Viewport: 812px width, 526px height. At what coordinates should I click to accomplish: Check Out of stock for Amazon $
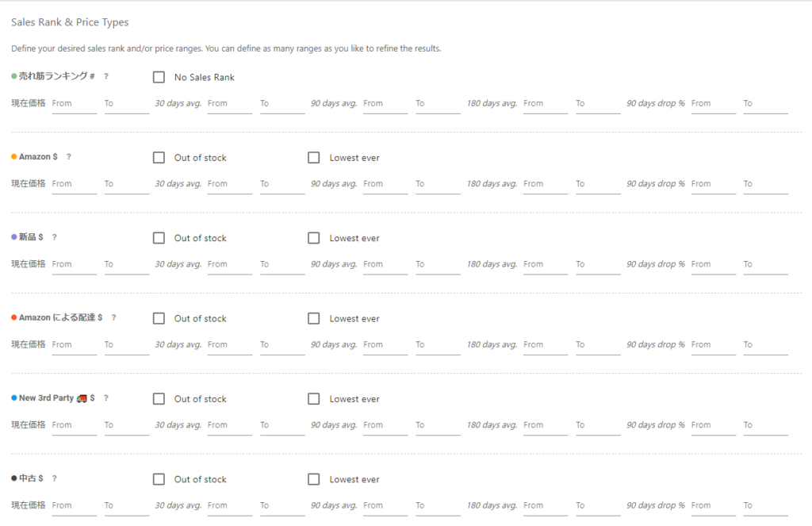[x=159, y=158]
